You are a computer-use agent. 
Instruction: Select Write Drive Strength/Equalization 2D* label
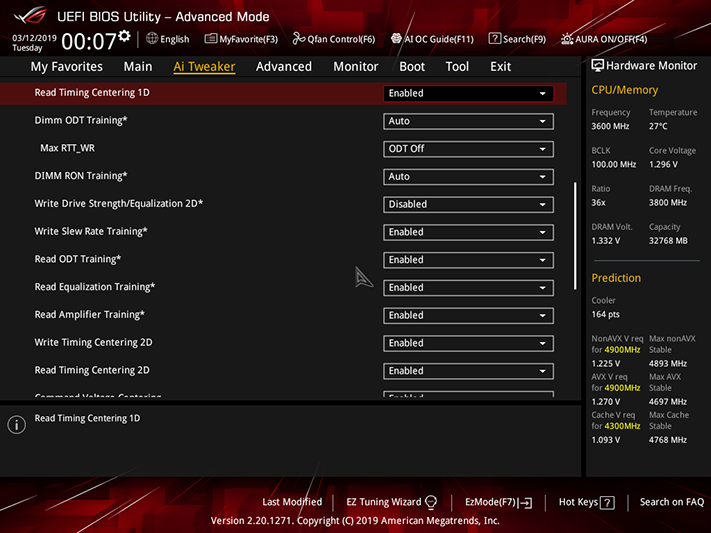119,204
